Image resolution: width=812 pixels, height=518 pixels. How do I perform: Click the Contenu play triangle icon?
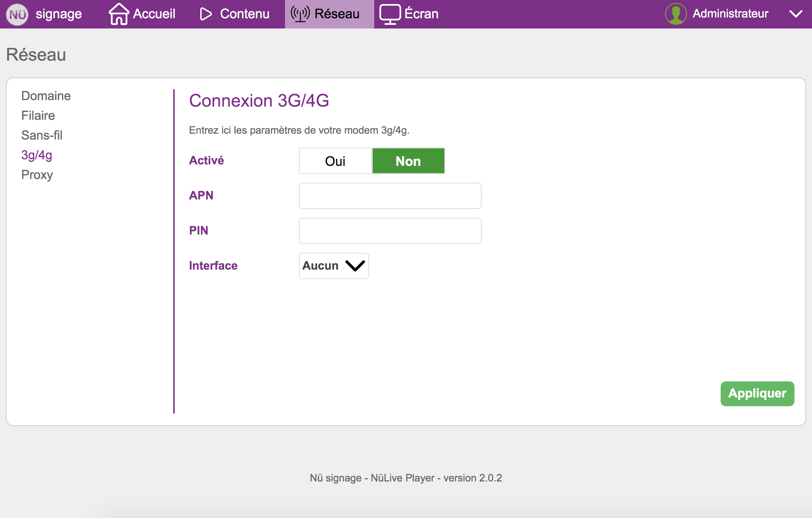pos(206,14)
